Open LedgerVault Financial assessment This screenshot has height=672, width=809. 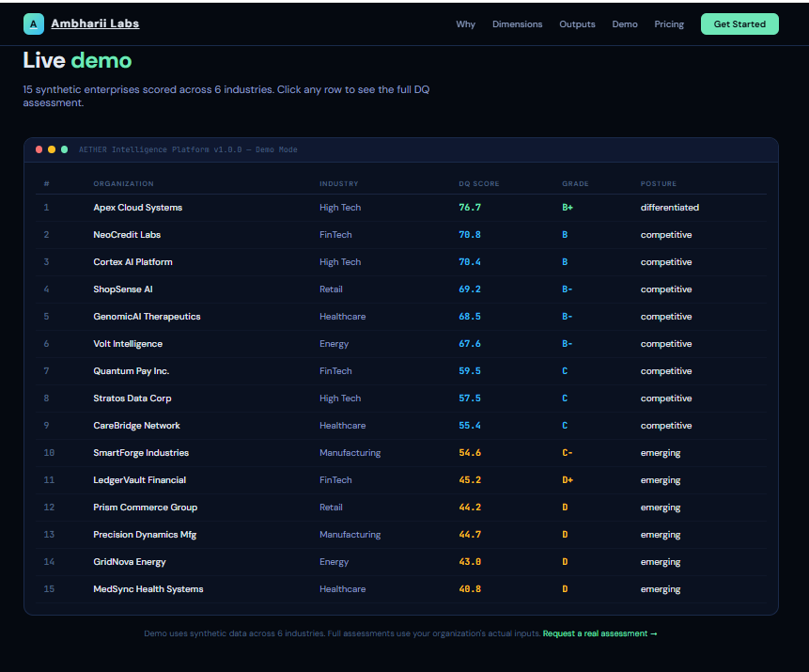coord(139,480)
